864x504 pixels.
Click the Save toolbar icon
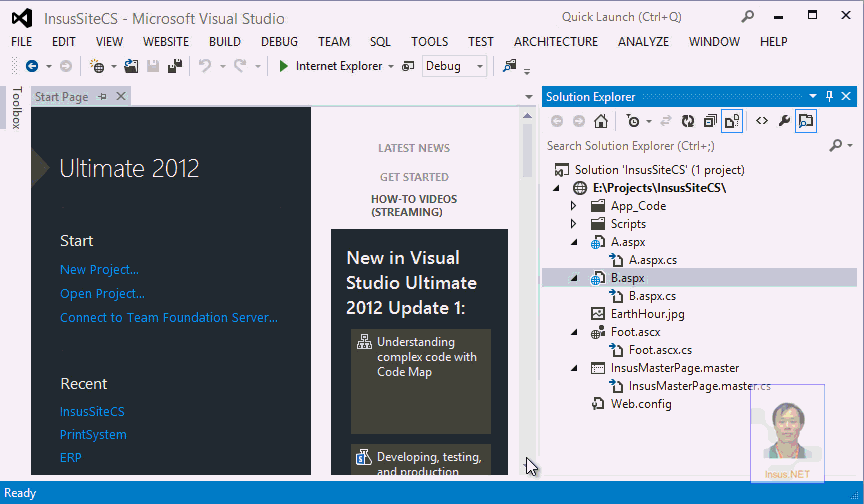(x=153, y=66)
